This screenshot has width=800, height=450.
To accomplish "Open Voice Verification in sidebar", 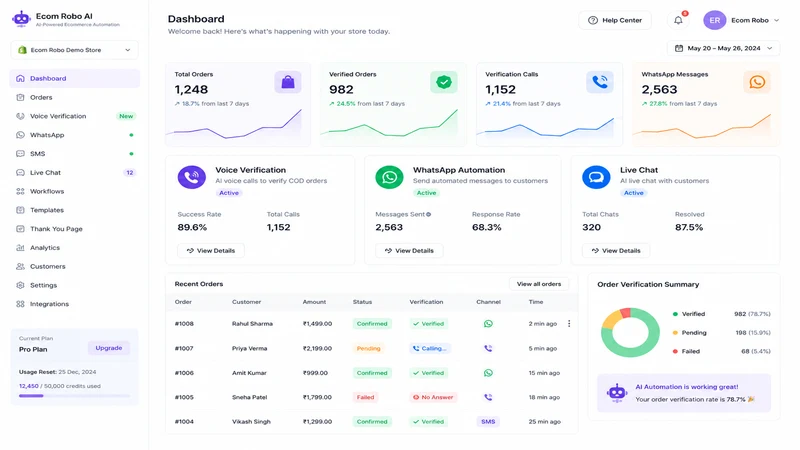I will pos(74,116).
